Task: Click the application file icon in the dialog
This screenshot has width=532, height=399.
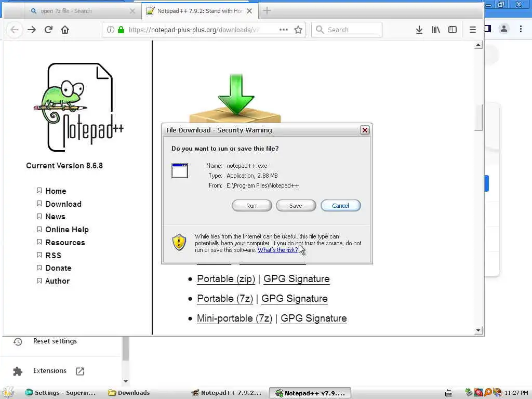Action: tap(179, 170)
